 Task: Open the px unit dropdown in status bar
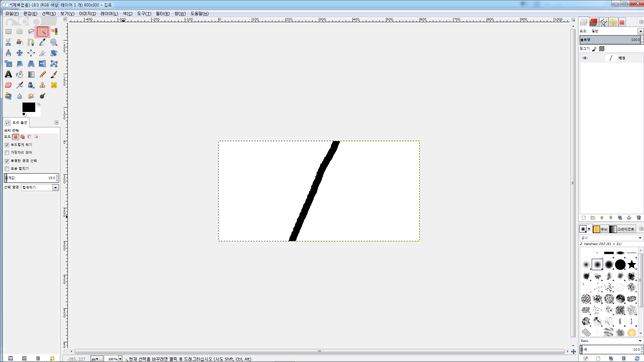pos(96,359)
